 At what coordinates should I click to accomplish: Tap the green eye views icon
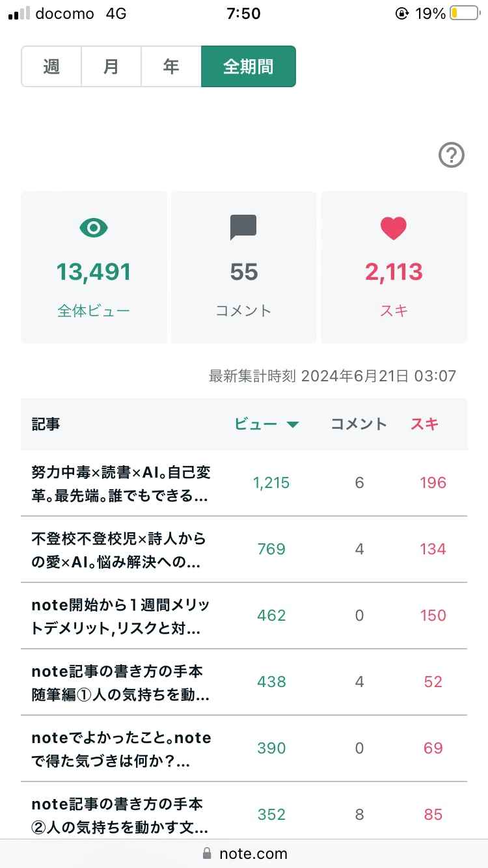point(94,228)
